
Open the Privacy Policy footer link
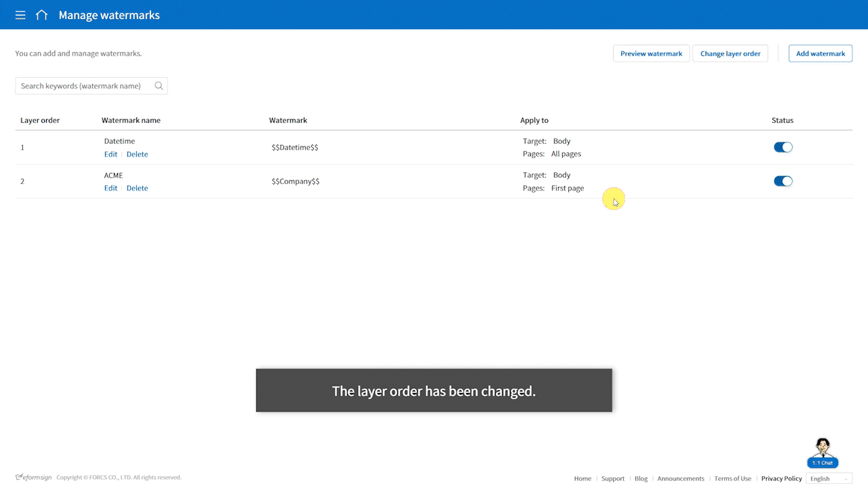point(781,479)
